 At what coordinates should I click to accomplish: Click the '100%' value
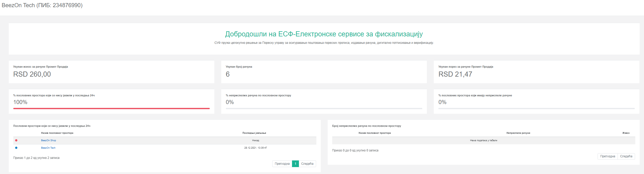(x=20, y=102)
